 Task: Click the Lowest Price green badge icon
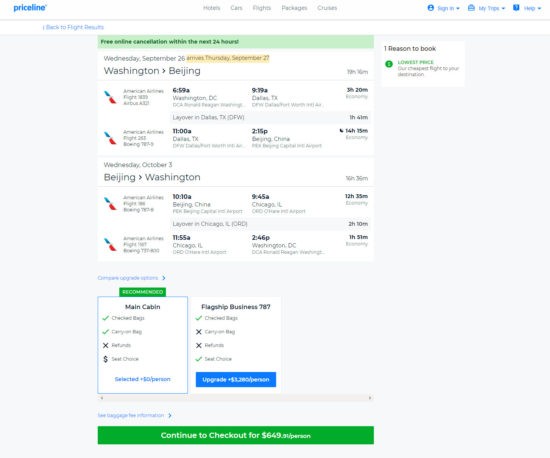pos(389,64)
